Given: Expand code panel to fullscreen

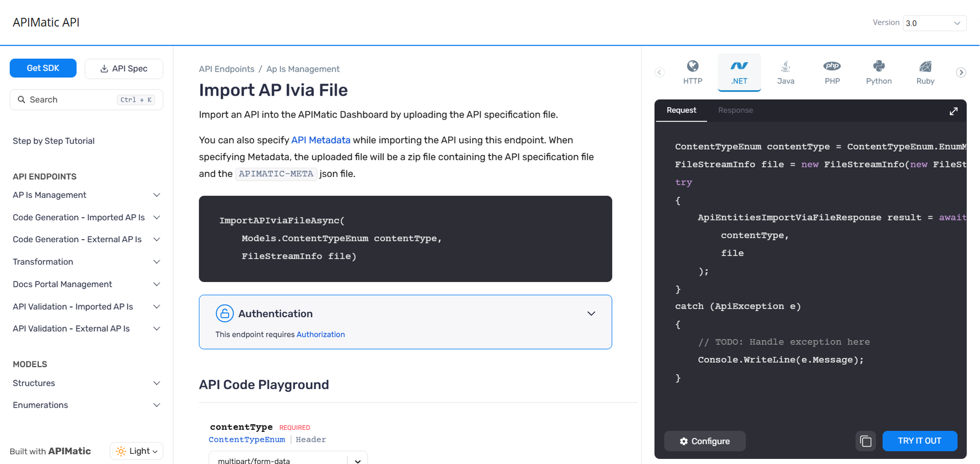Looking at the screenshot, I should [953, 111].
